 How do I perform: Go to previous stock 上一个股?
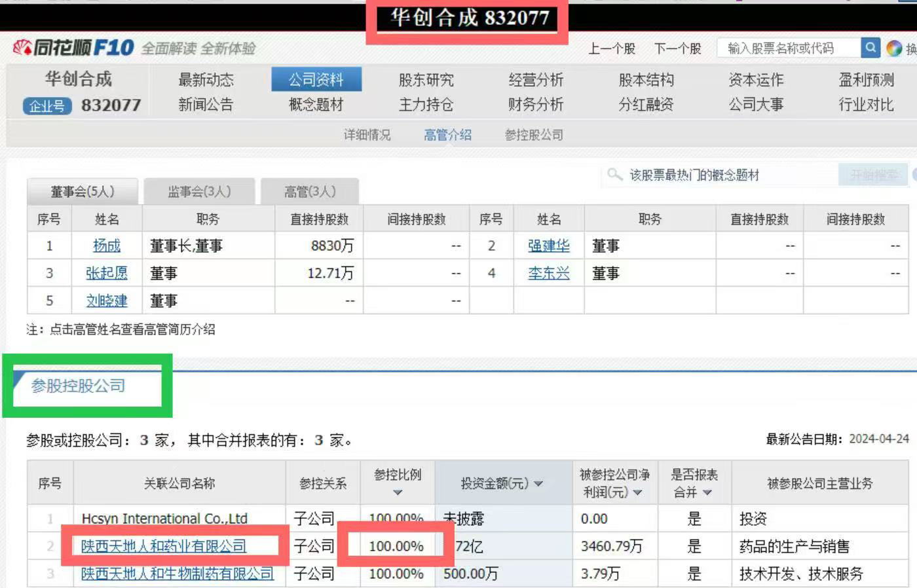(x=612, y=48)
